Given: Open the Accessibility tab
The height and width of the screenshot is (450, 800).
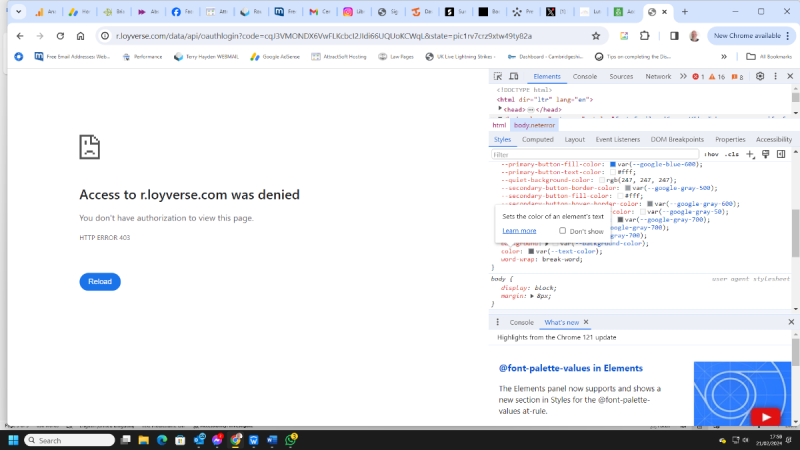Looking at the screenshot, I should coord(773,139).
